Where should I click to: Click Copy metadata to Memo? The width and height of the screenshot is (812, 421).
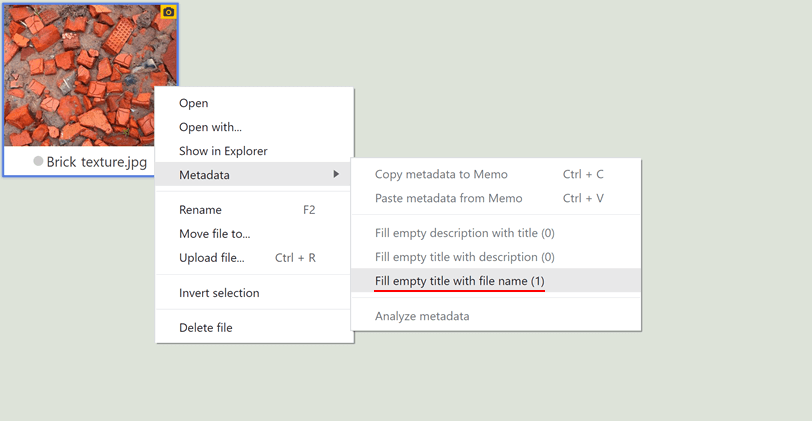tap(496, 174)
